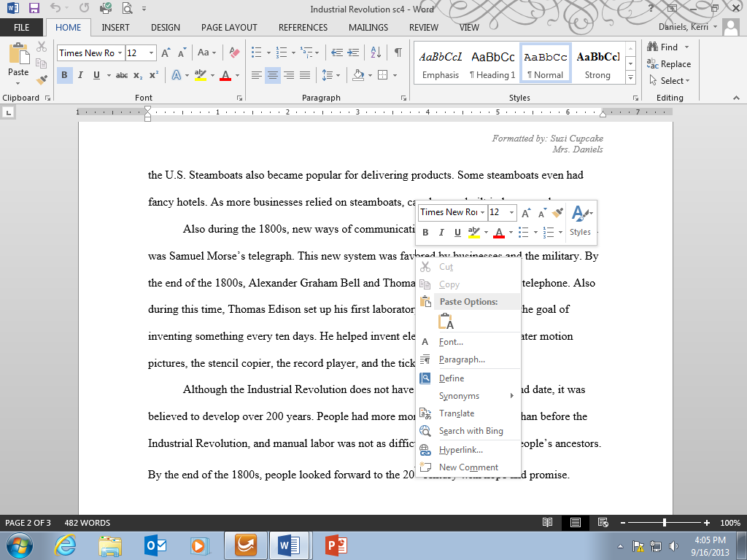Toggle Print Layout view in status bar

[x=576, y=522]
